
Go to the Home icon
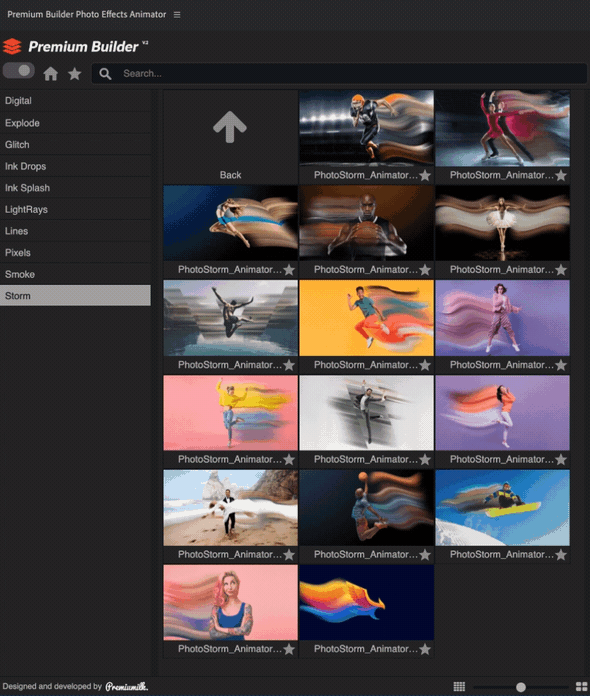(51, 73)
